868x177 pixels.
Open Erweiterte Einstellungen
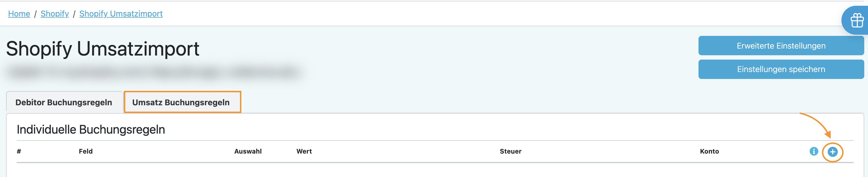[781, 46]
